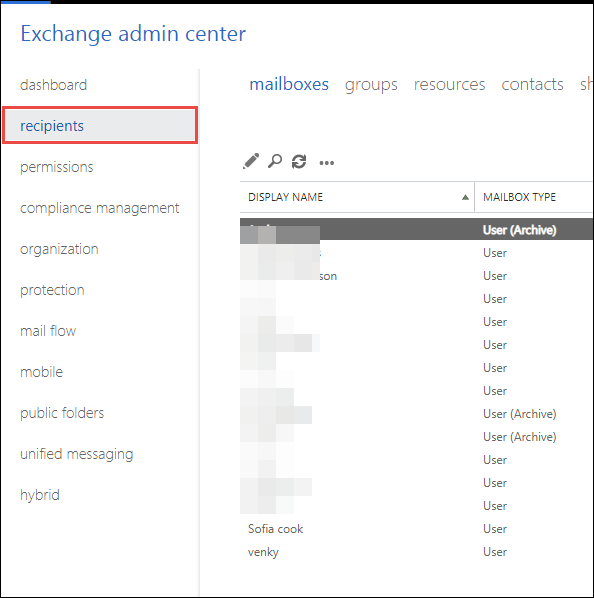This screenshot has width=594, height=598.
Task: Click the Exchange admin center title
Action: (133, 34)
